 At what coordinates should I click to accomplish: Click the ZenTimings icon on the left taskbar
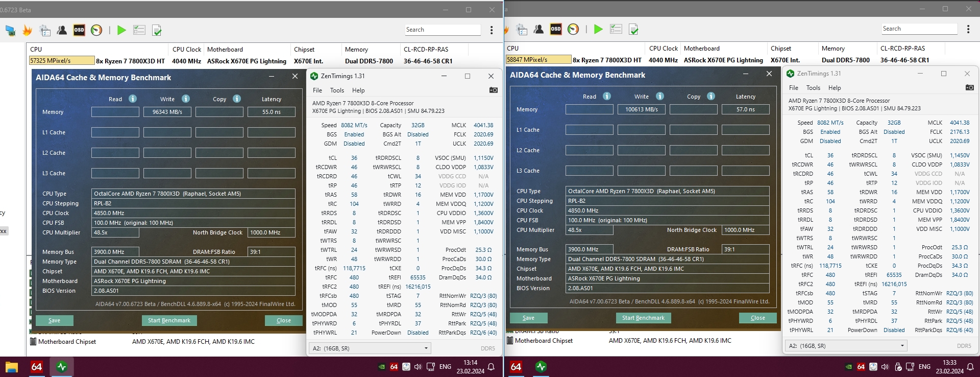(x=62, y=367)
